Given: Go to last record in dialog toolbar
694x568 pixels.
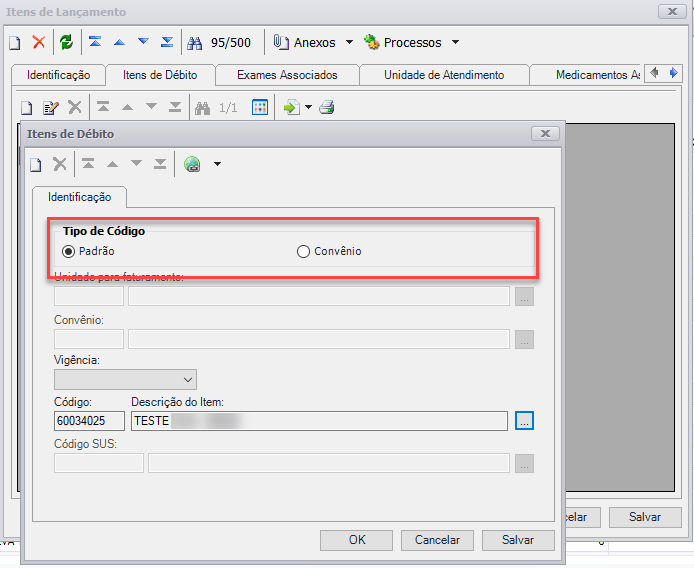Looking at the screenshot, I should (x=160, y=164).
